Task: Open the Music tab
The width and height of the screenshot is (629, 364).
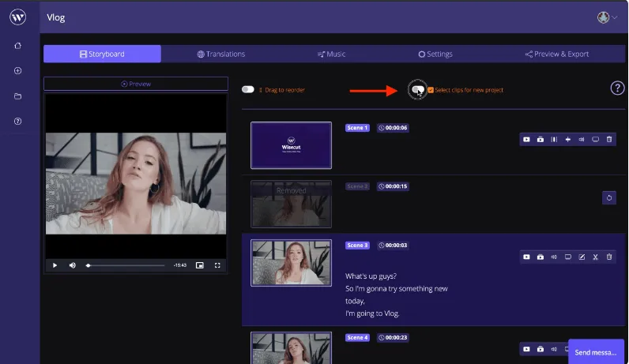Action: [331, 54]
